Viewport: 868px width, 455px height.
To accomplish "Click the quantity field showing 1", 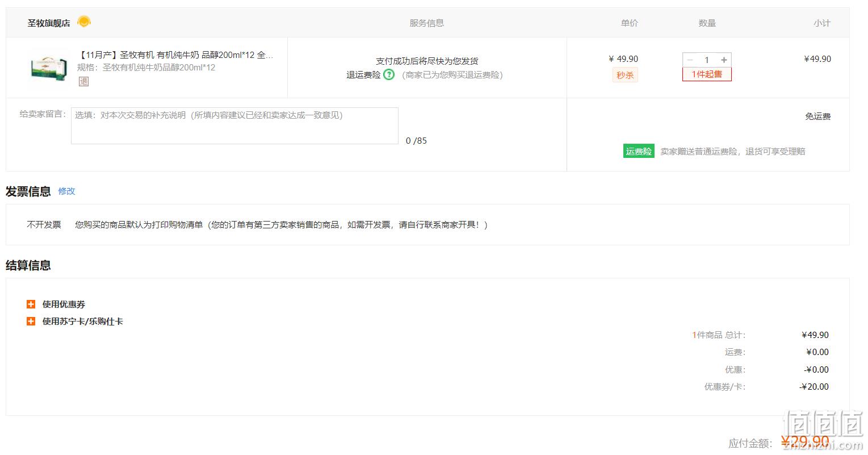I will 707,60.
